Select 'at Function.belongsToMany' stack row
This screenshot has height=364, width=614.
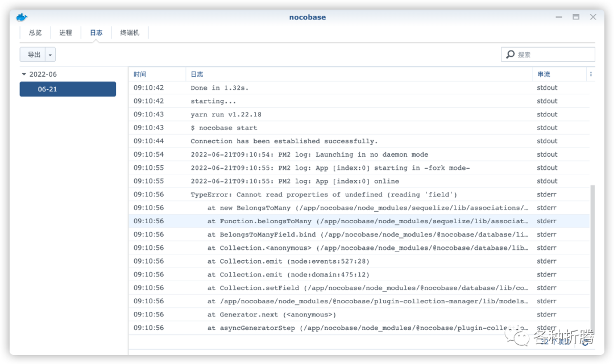point(359,221)
